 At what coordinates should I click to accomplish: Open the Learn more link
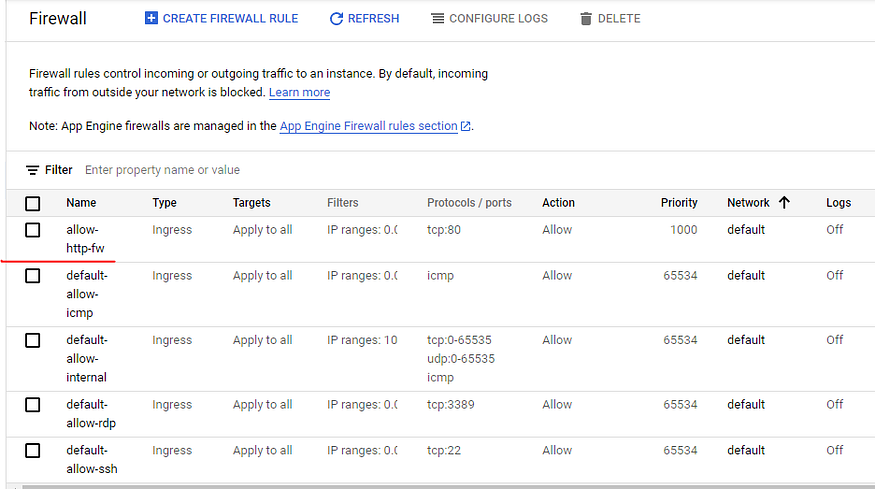click(x=299, y=92)
